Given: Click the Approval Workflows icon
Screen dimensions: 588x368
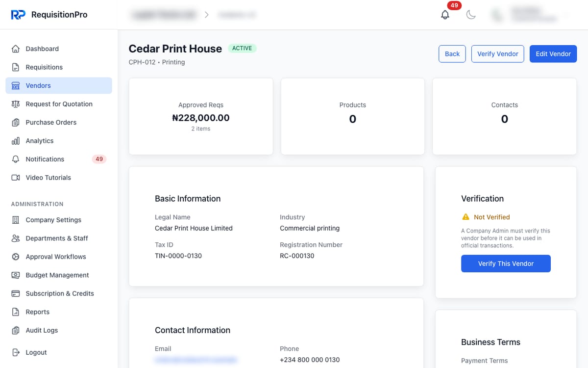Looking at the screenshot, I should 16,257.
